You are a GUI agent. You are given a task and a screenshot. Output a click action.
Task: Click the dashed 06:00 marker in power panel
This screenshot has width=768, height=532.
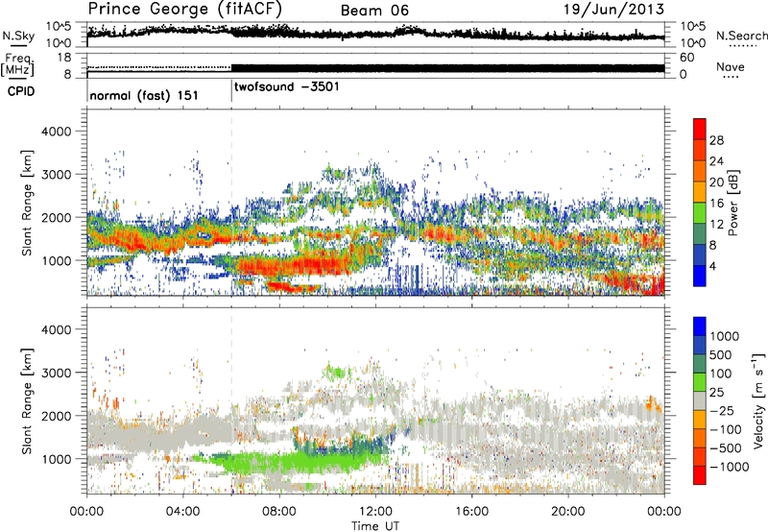[231, 203]
